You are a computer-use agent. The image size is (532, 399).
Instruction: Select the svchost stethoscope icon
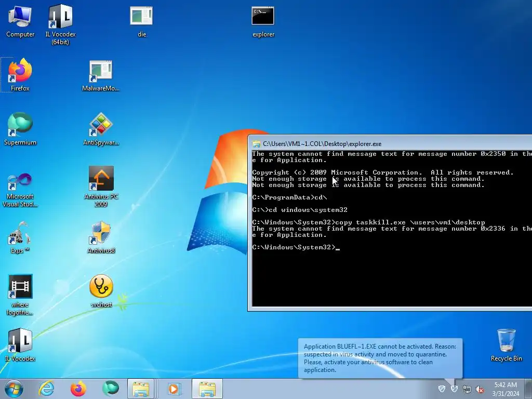coord(101,291)
